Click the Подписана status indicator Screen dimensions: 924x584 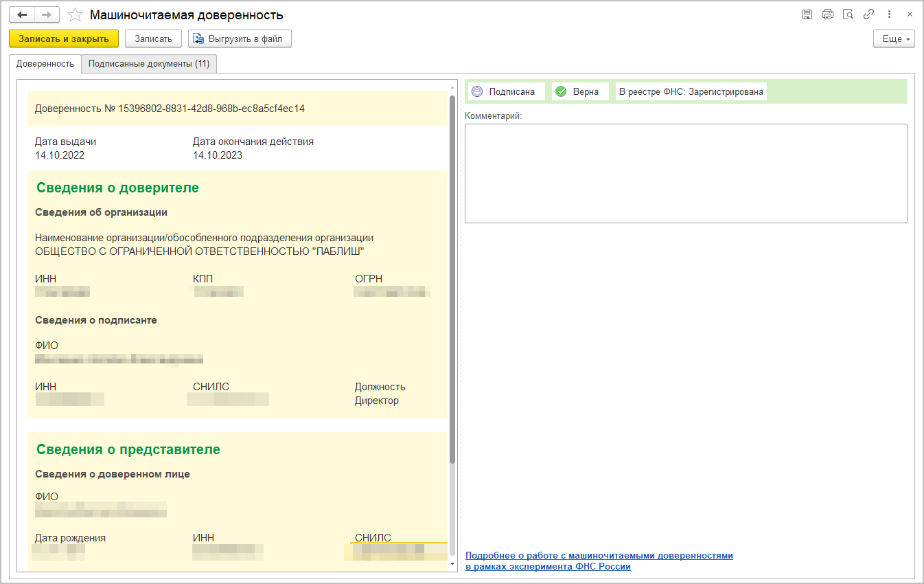[505, 91]
